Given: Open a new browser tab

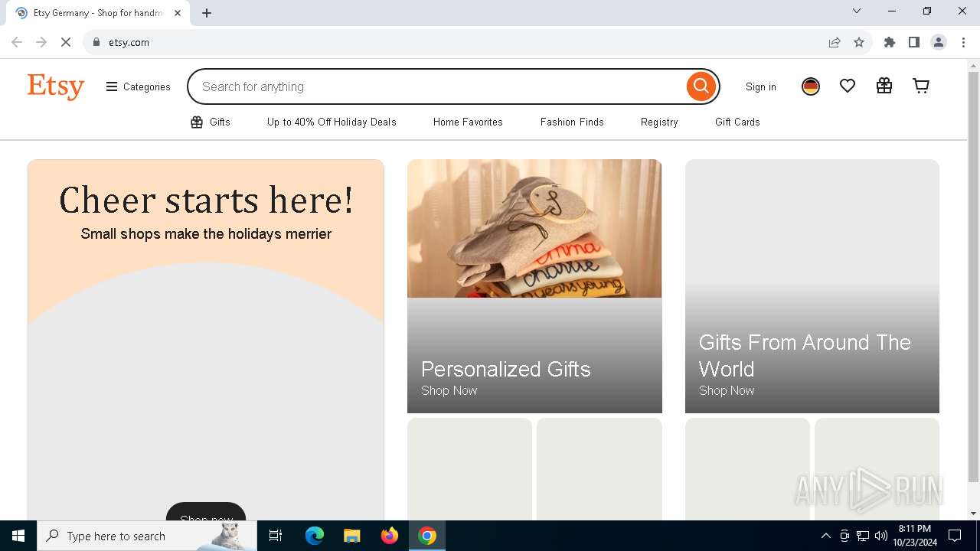Looking at the screenshot, I should coord(207,13).
